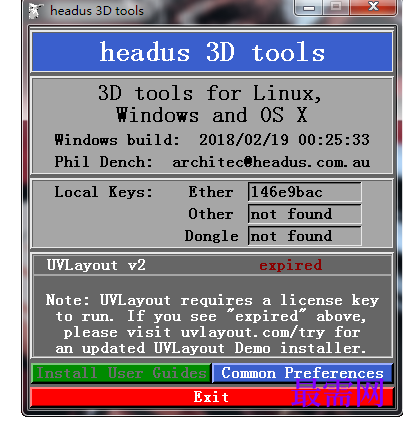Screen dimensions: 403x424
Task: Click the red expired status text
Action: (x=291, y=265)
